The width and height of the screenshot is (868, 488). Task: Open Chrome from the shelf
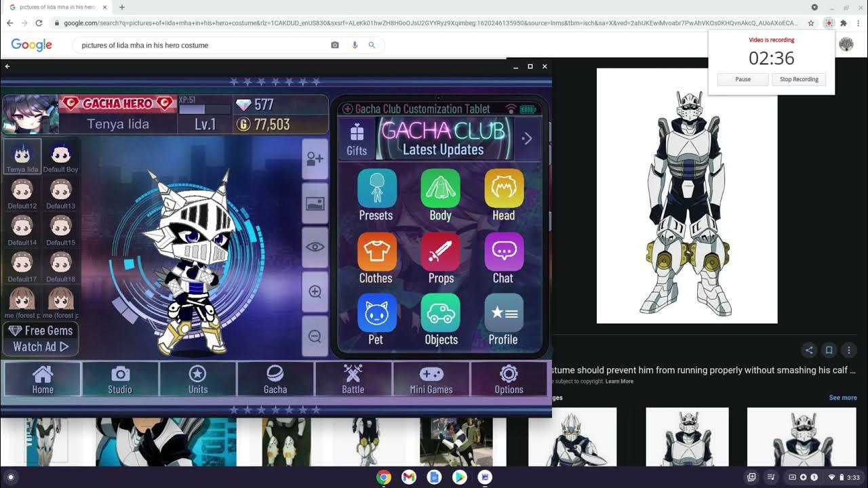[x=384, y=477]
